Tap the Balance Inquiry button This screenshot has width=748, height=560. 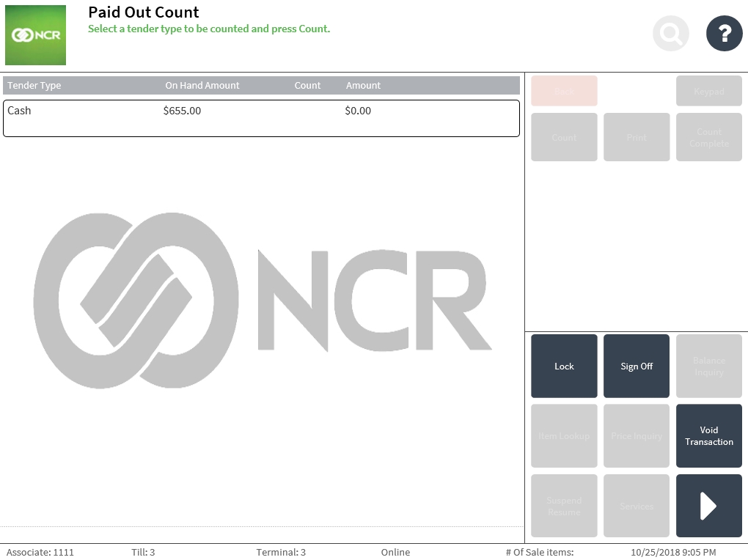point(708,366)
